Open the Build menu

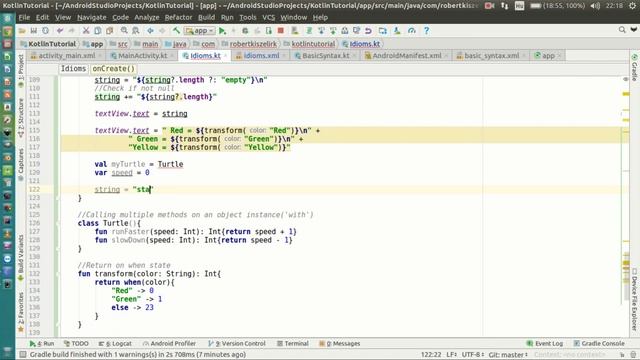[x=206, y=18]
